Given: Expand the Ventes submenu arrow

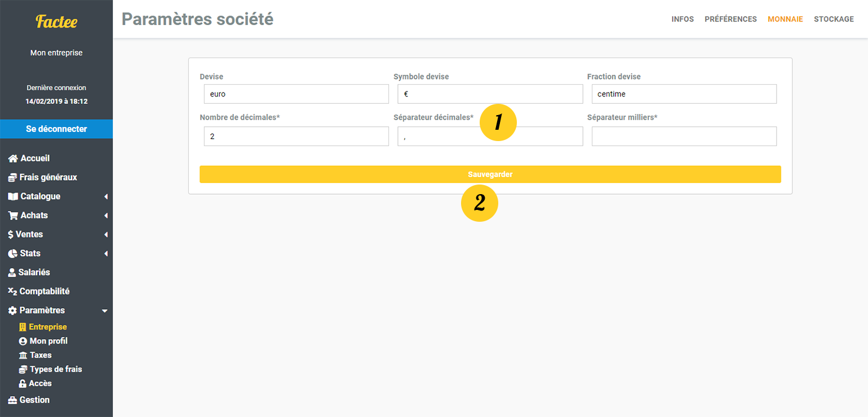Looking at the screenshot, I should (x=105, y=235).
